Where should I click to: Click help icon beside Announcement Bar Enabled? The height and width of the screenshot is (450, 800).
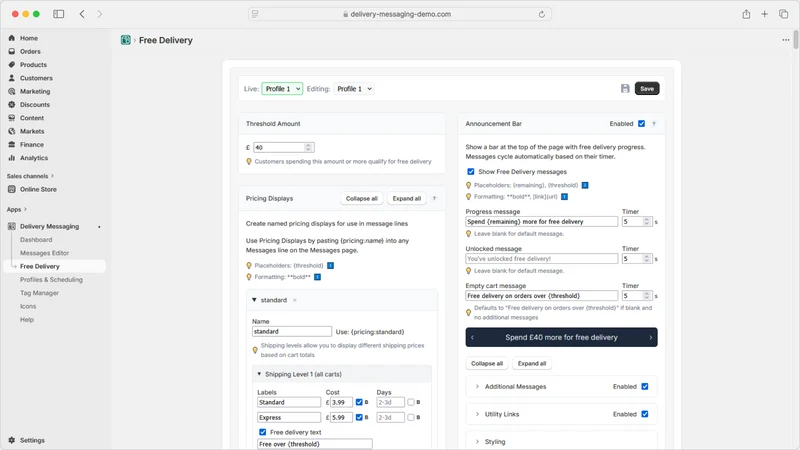coord(654,123)
